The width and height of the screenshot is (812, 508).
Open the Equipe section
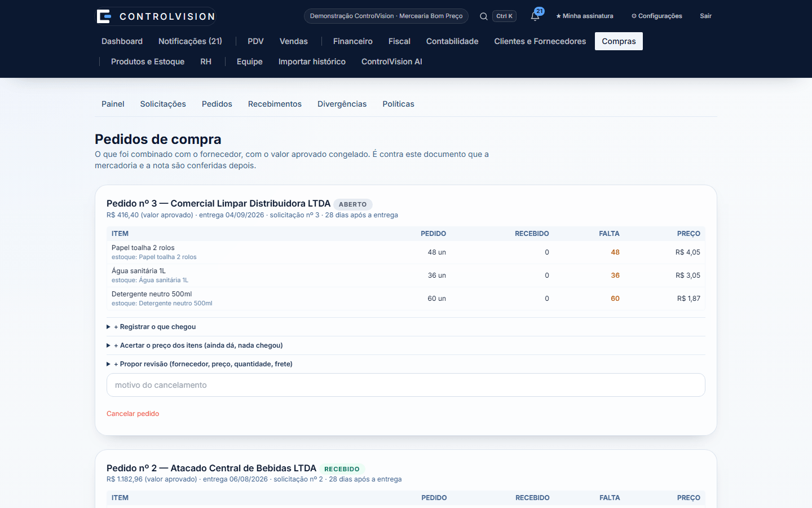pos(250,62)
